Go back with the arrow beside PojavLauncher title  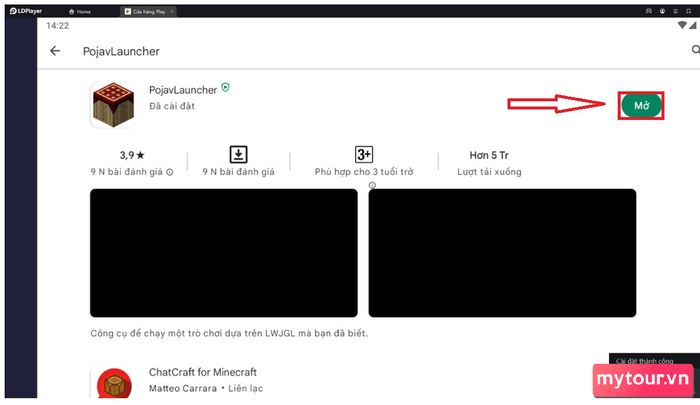coord(55,51)
